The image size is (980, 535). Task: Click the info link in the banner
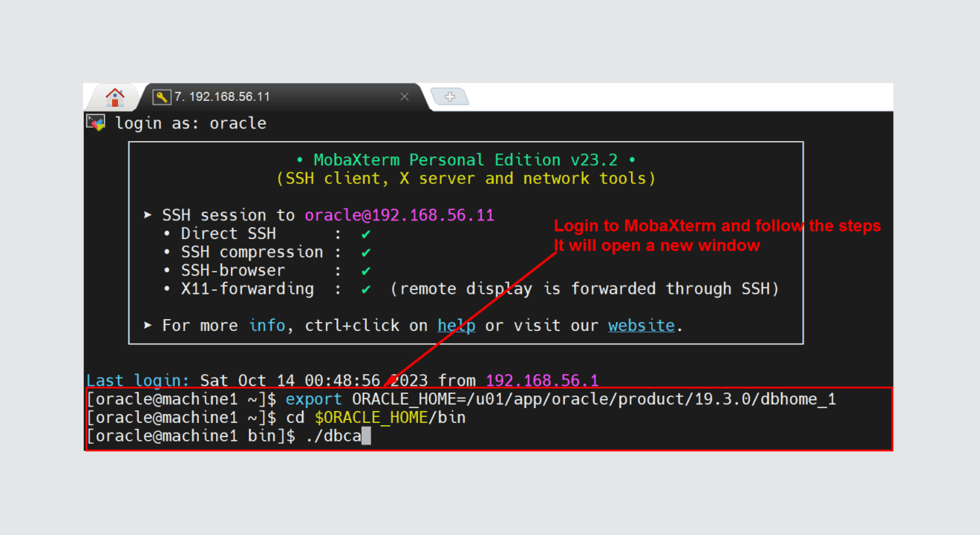[267, 325]
